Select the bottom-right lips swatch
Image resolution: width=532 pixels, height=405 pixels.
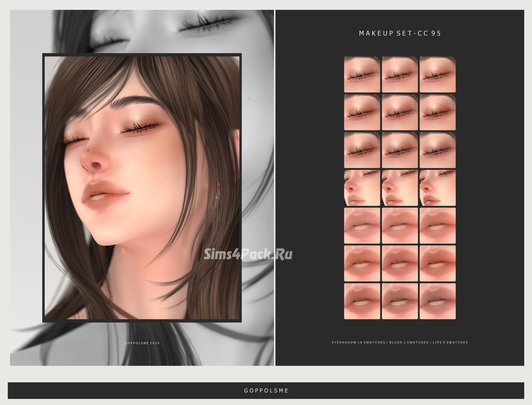[x=438, y=301]
